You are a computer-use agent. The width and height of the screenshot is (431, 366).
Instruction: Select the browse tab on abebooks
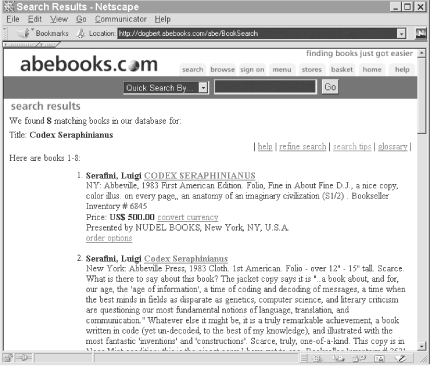coord(223,70)
